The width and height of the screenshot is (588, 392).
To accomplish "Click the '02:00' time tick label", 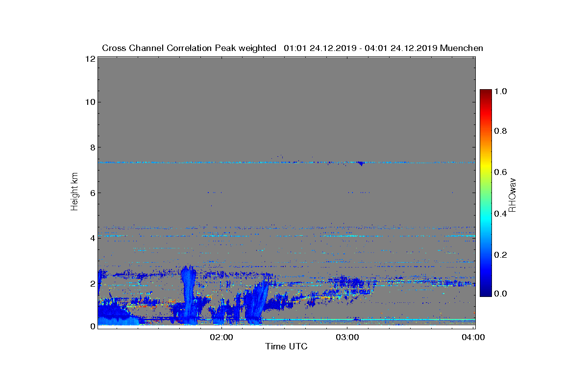I will (222, 337).
